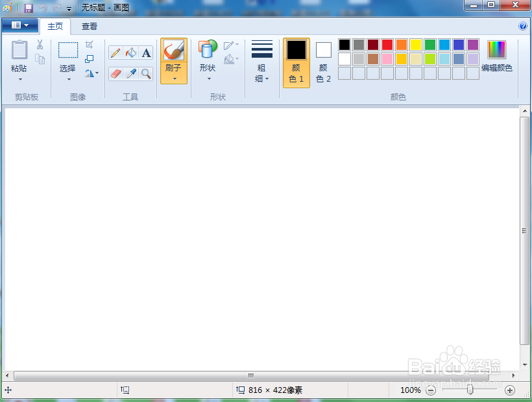532x402 pixels.
Task: Pick the brown color swatch
Action: point(373,59)
